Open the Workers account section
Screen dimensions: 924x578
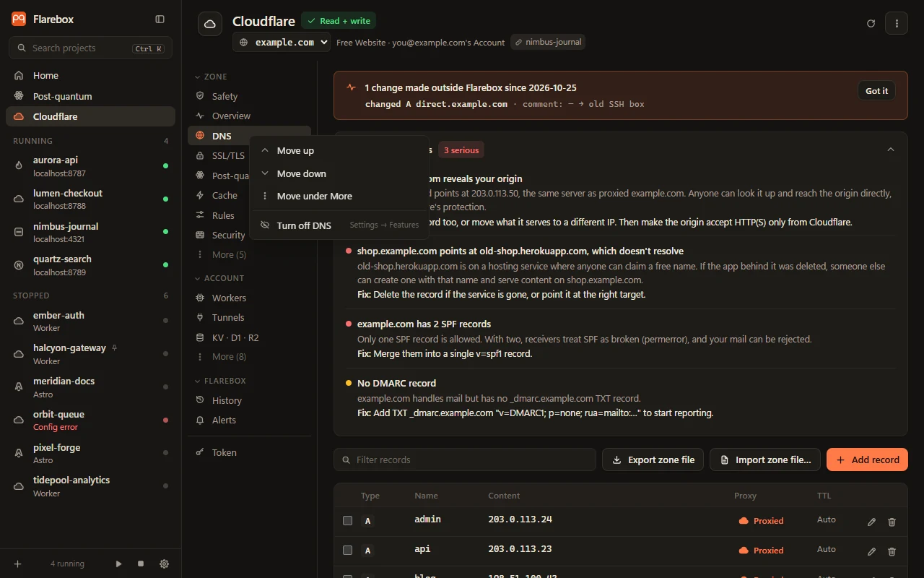pos(249,298)
